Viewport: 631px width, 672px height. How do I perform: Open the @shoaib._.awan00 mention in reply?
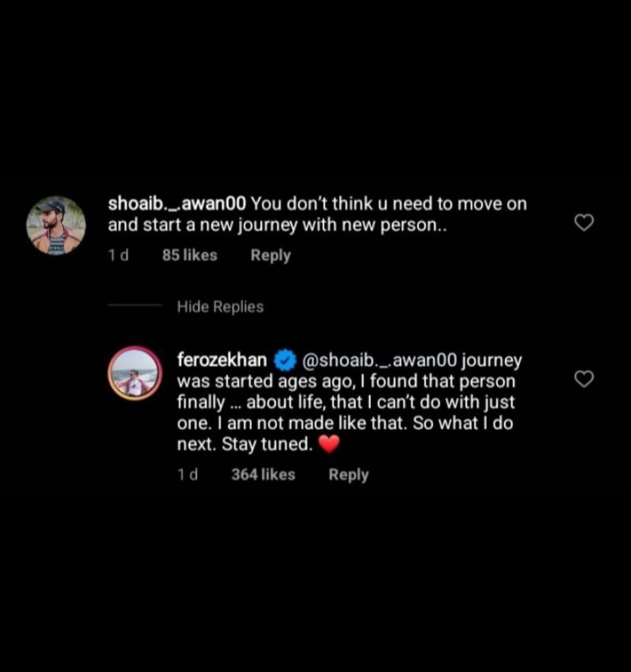click(x=380, y=360)
